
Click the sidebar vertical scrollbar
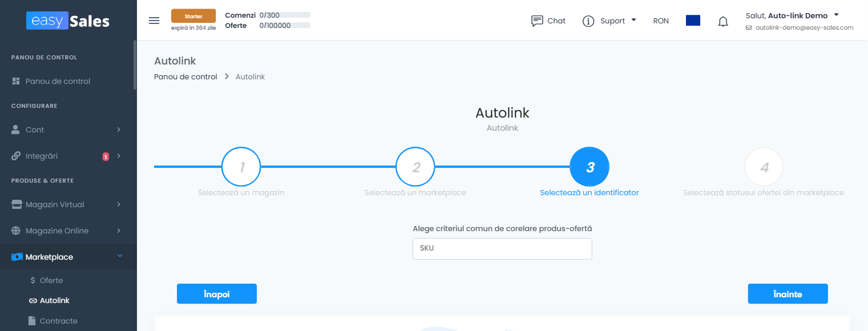coord(135,64)
